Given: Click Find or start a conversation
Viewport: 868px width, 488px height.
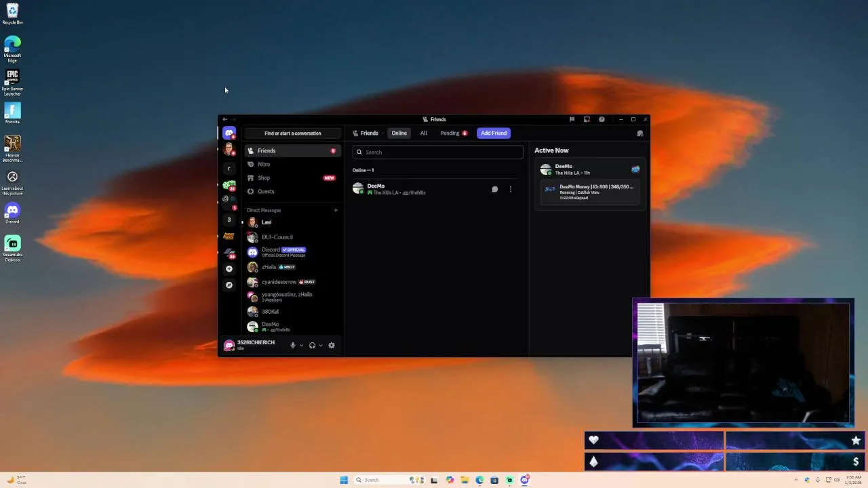Looking at the screenshot, I should click(293, 134).
